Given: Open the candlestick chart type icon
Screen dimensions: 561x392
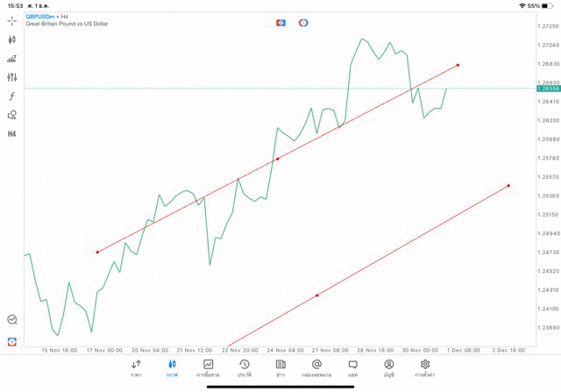Looking at the screenshot, I should pos(11,39).
